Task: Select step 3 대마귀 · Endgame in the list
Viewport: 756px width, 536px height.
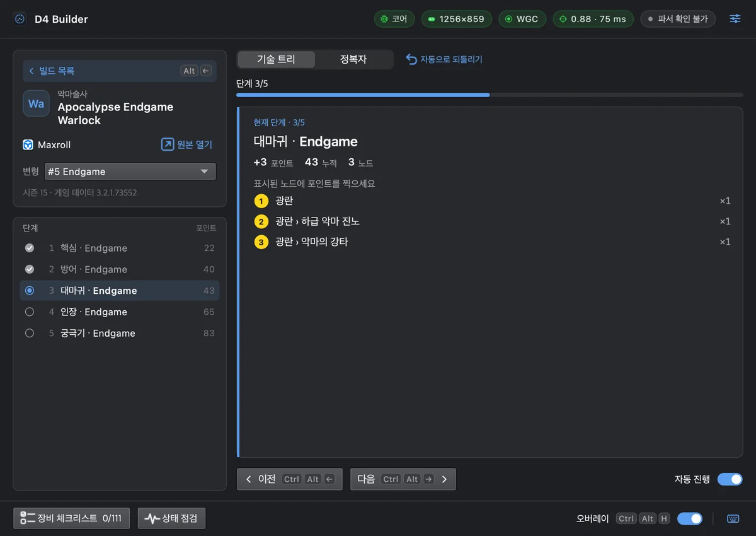Action: point(120,291)
